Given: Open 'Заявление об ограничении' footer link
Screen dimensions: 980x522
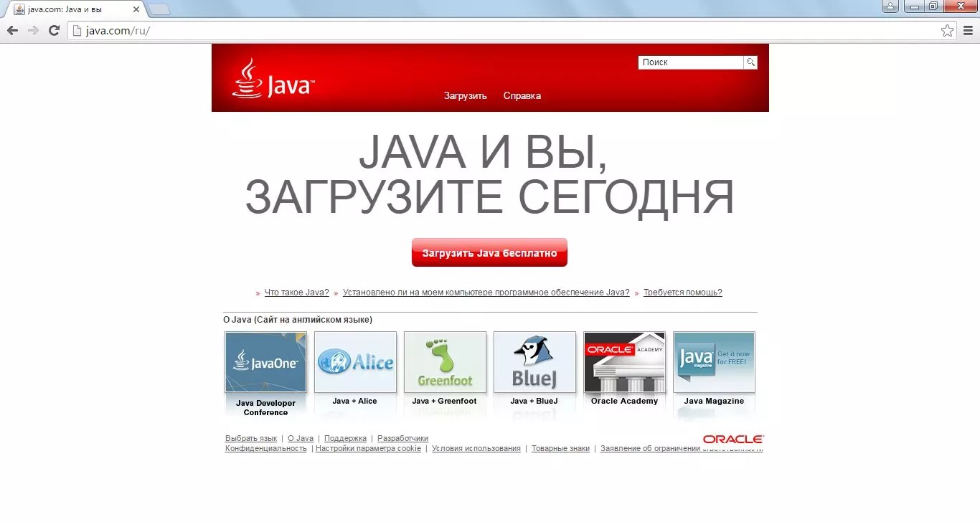Looking at the screenshot, I should pos(682,449).
